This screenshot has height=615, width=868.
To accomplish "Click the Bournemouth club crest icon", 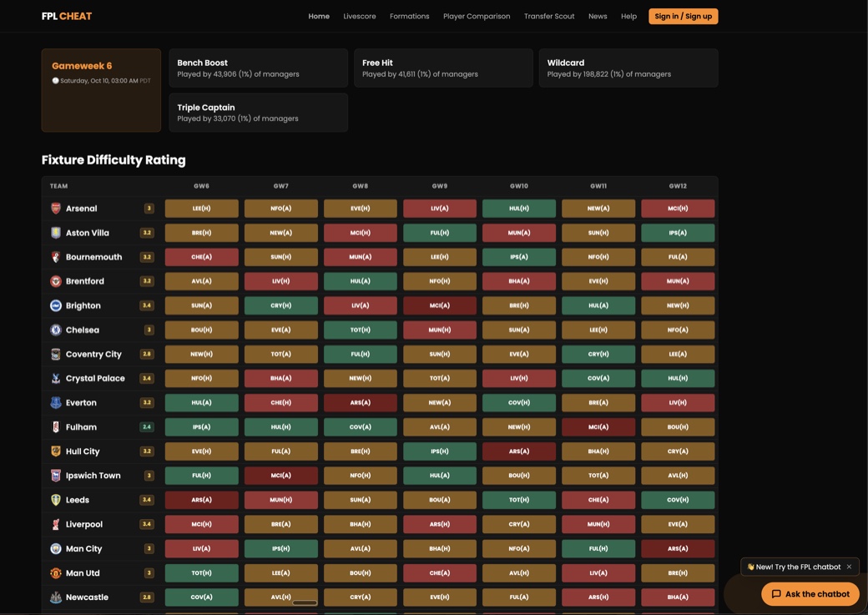I will point(56,257).
